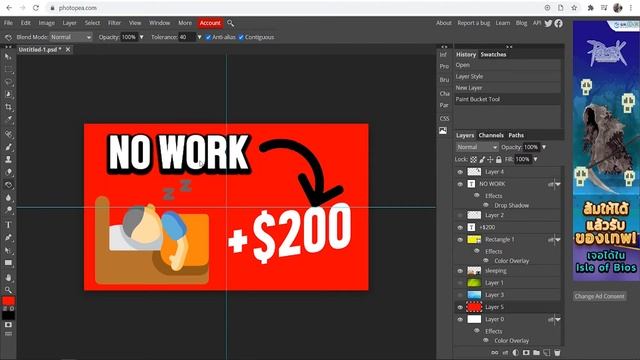Click the new adjustment layer icon
The width and height of the screenshot is (640, 360).
516,352
